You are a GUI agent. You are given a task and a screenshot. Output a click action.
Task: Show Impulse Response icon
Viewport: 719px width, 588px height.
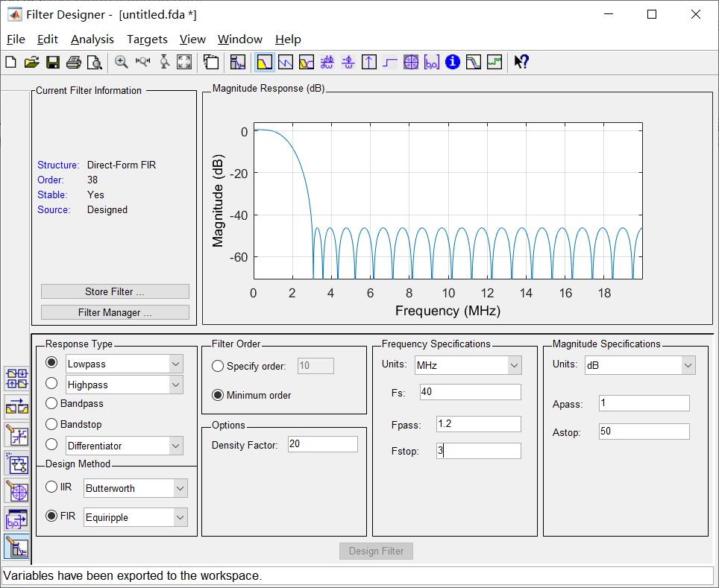click(369, 62)
